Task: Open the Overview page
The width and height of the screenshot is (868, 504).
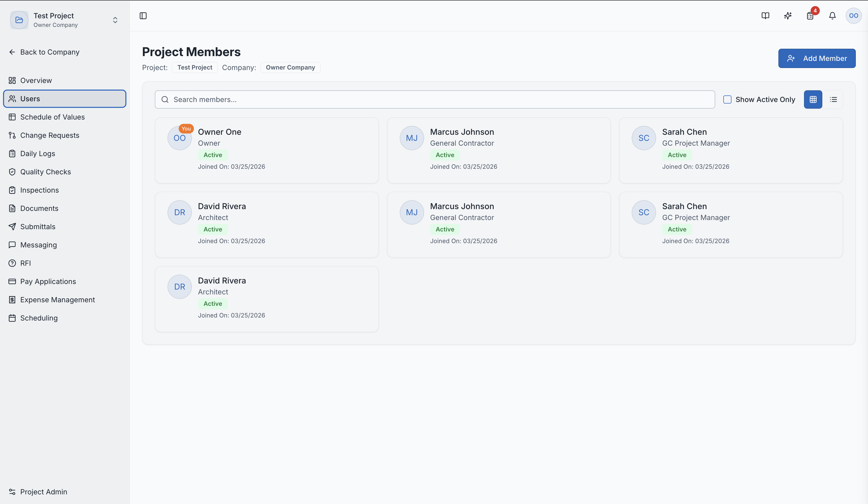Action: 65,80
